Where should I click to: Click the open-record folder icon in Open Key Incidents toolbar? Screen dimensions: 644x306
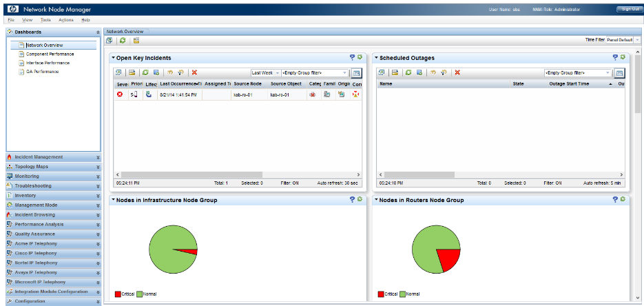132,72
